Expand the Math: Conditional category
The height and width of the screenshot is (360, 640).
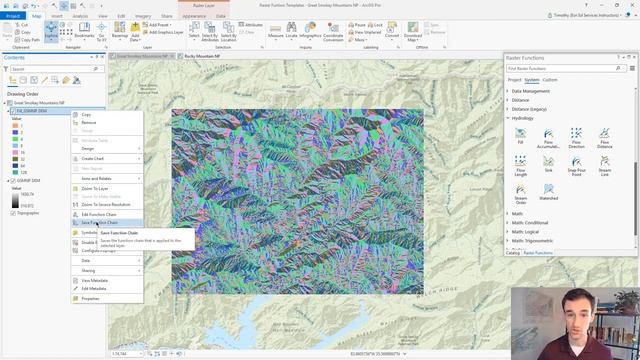click(x=508, y=222)
